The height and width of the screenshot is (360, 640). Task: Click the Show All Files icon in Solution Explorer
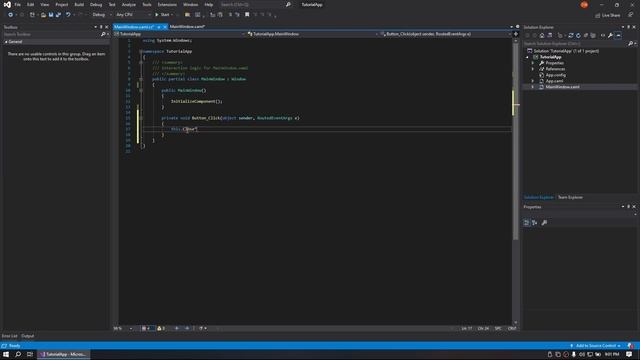coord(593,36)
